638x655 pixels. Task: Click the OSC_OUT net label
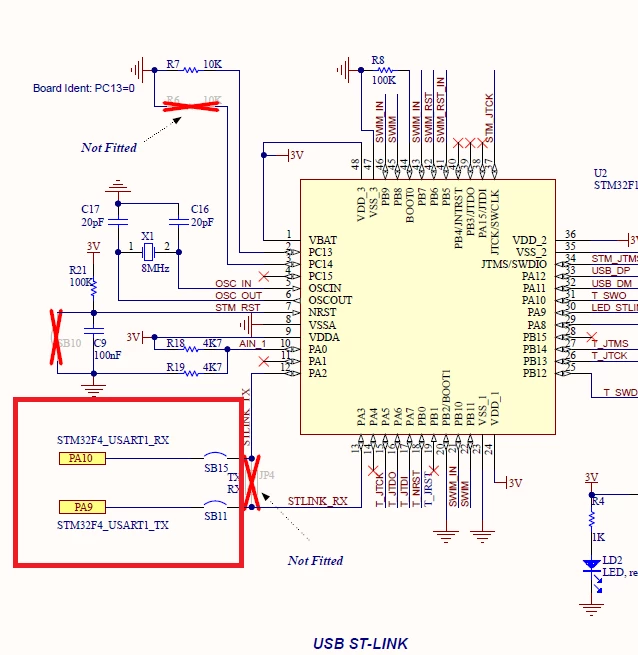pyautogui.click(x=239, y=295)
